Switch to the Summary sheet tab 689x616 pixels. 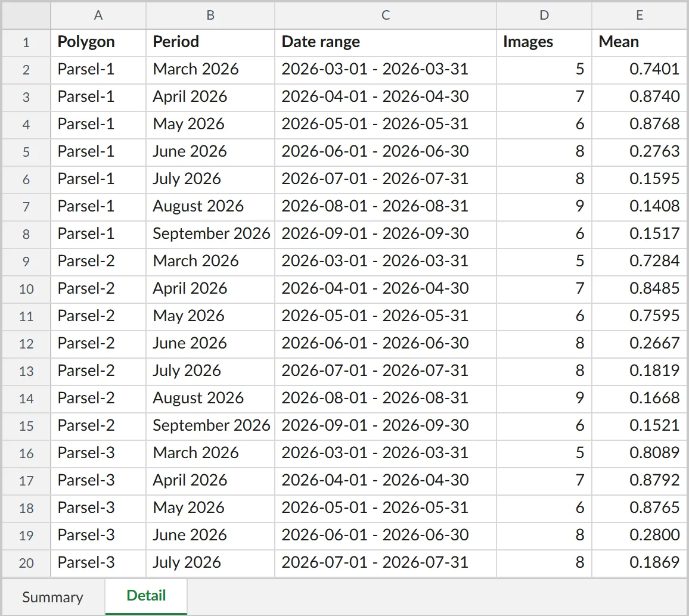52,597
